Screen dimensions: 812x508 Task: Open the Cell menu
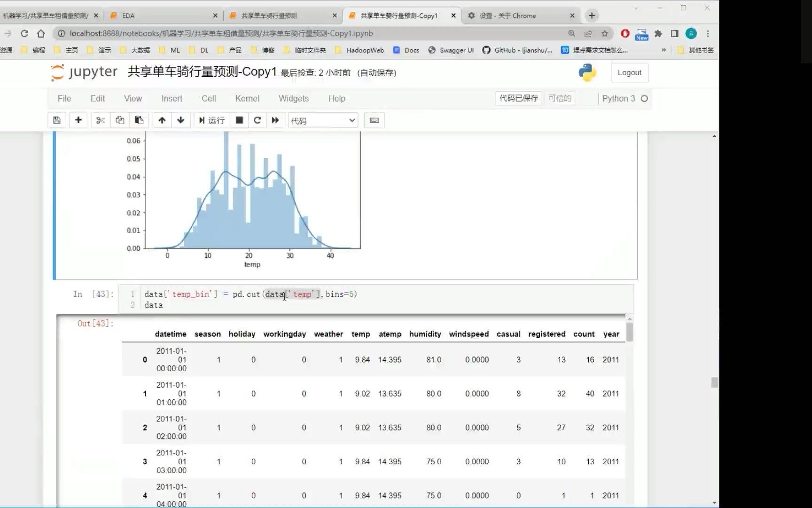point(209,98)
